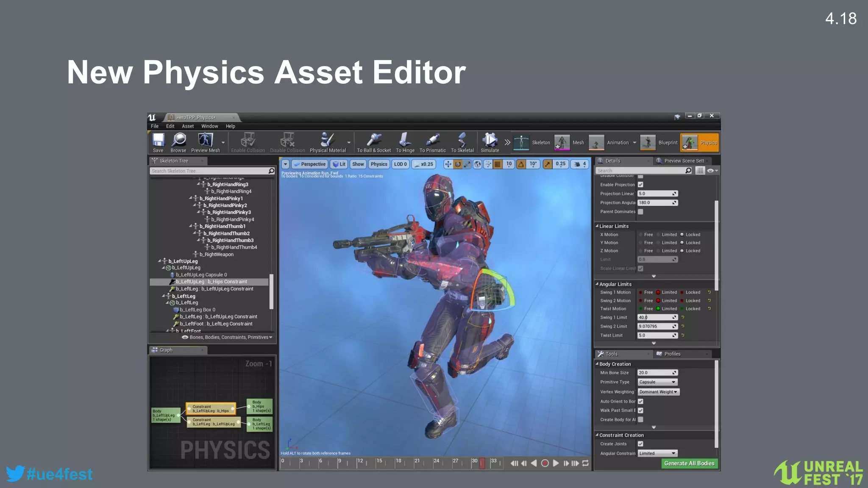868x488 pixels.
Task: Toggle Parent Dominates checkbox
Action: click(x=640, y=212)
